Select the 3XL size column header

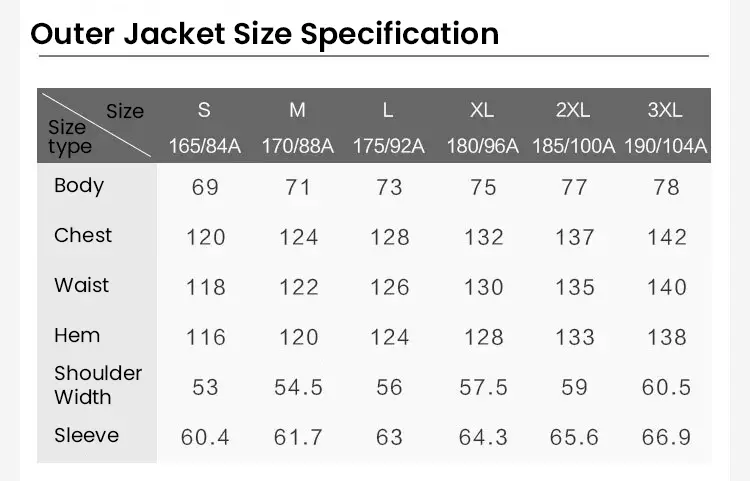[665, 110]
